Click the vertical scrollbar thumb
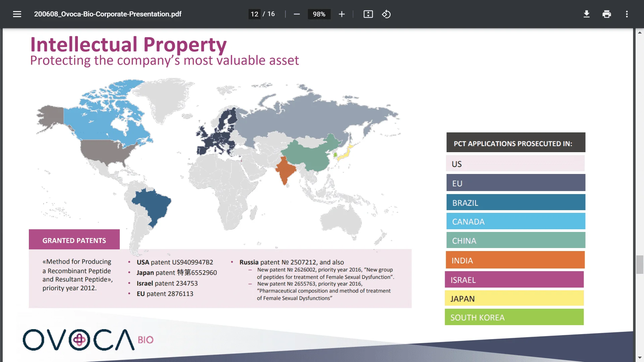The width and height of the screenshot is (644, 362). click(x=640, y=264)
